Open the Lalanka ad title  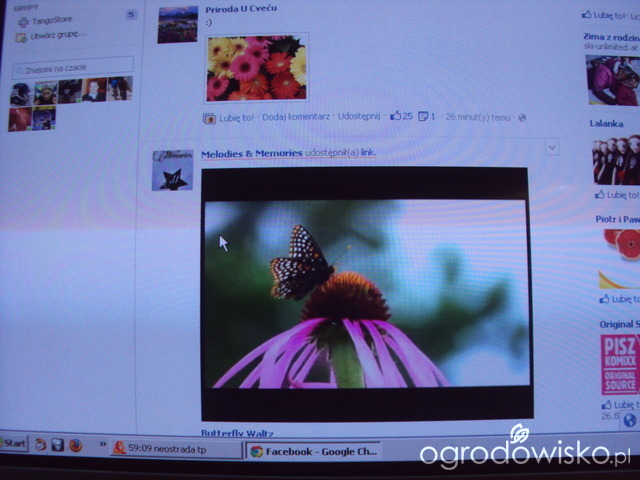(606, 123)
